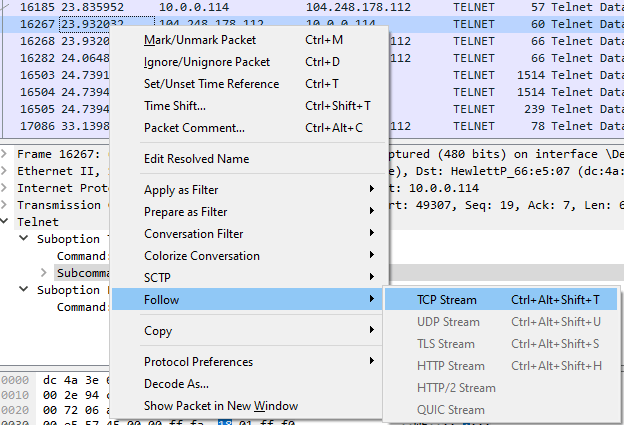
Task: Choose Show Packet in New Window
Action: click(x=220, y=406)
